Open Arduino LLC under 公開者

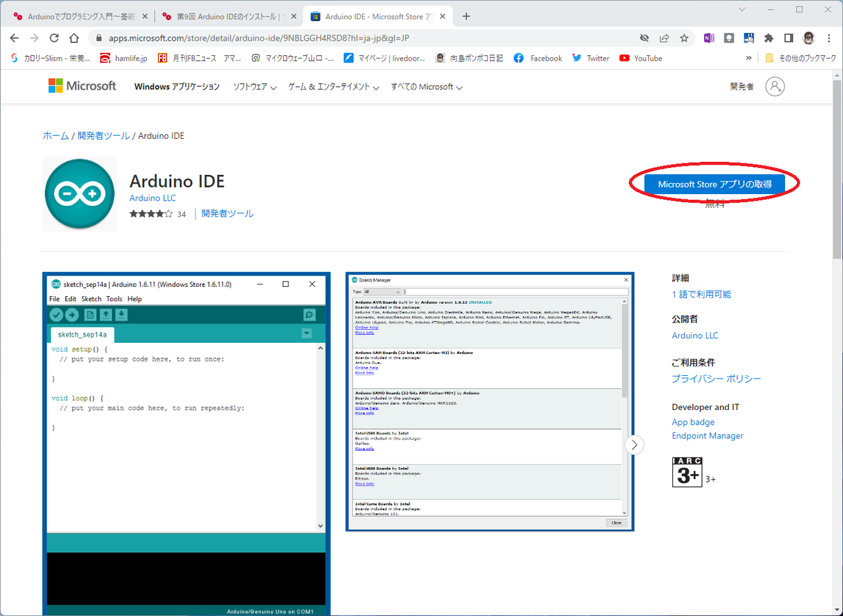pos(695,336)
